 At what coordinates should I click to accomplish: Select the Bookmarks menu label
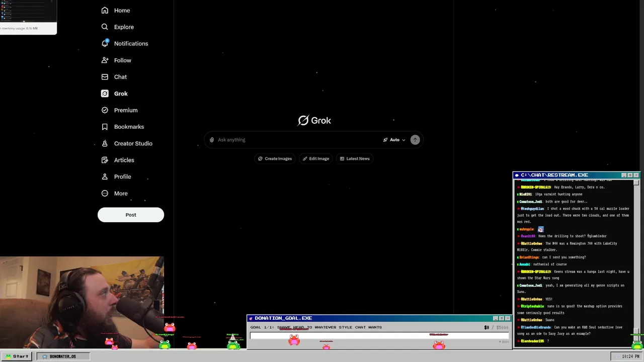(129, 126)
